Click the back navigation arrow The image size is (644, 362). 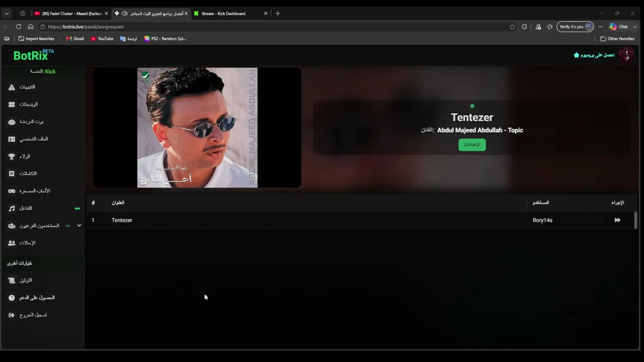click(7, 27)
